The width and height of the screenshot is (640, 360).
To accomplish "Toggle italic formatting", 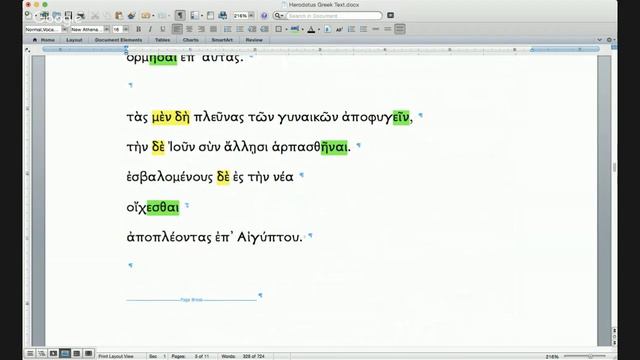I will [x=150, y=29].
